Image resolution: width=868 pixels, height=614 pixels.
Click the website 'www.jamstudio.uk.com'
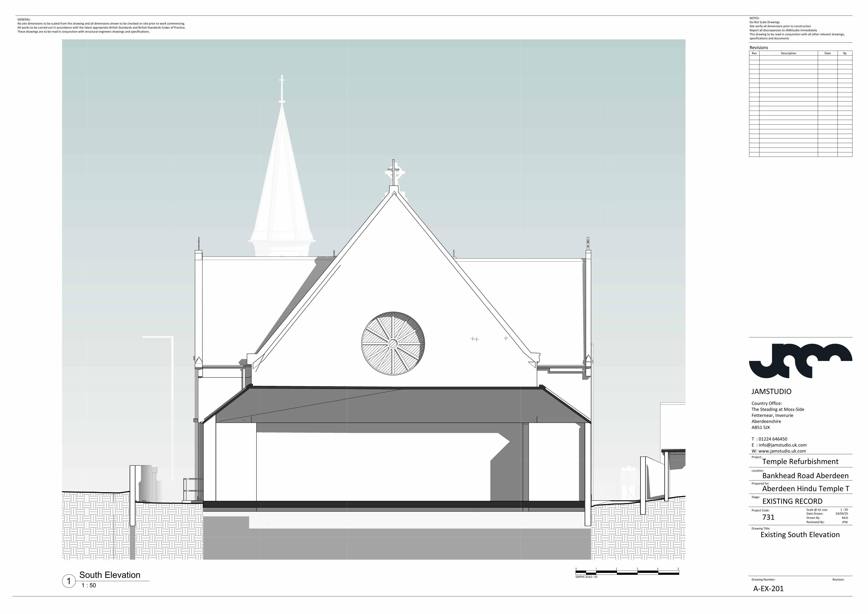tap(782, 451)
